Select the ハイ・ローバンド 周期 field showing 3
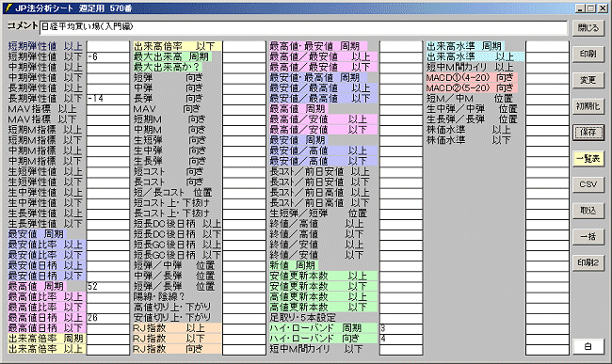612x364 pixels. tap(401, 328)
